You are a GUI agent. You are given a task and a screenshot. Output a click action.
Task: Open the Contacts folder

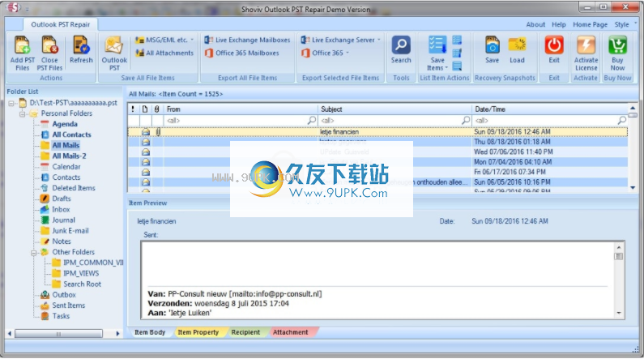[x=66, y=177]
